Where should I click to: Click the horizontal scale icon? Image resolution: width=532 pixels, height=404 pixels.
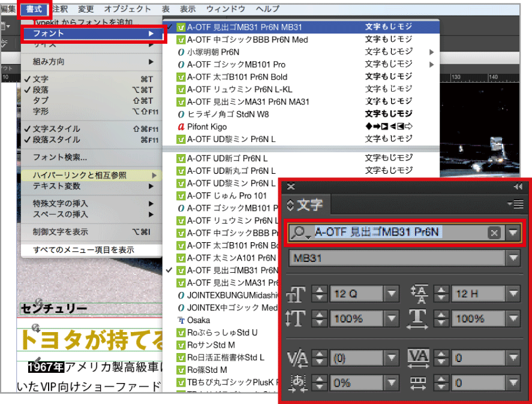point(417,319)
